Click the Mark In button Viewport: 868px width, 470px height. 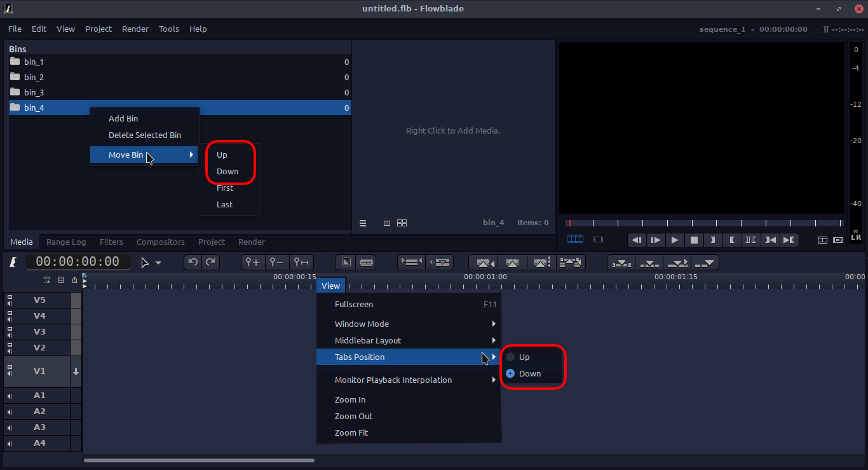713,240
